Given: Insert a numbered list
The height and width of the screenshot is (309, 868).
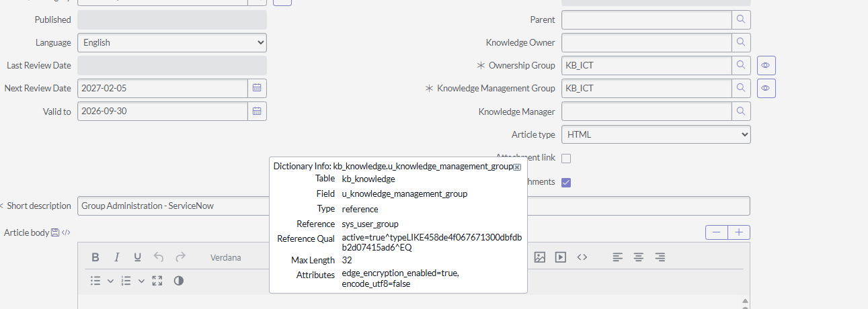Looking at the screenshot, I should tap(126, 281).
